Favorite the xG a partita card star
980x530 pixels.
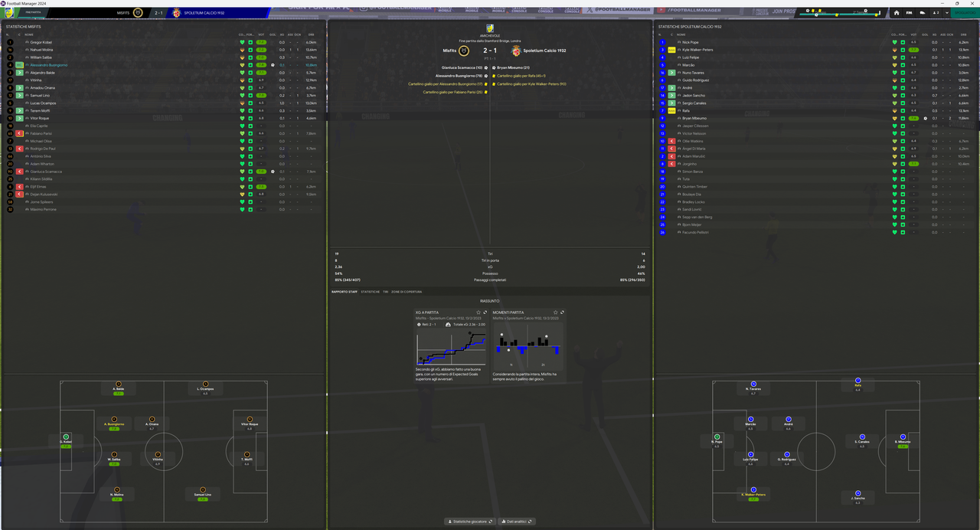click(479, 312)
